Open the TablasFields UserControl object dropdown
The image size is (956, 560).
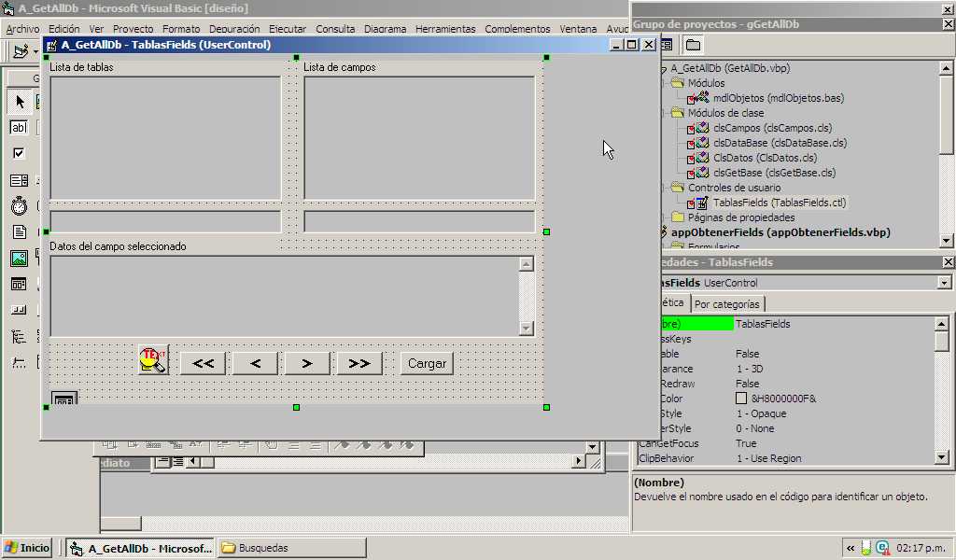(x=944, y=283)
